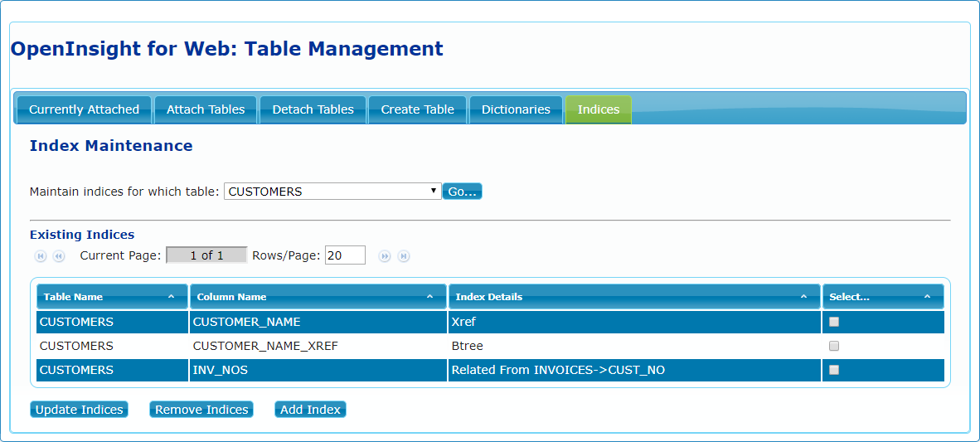Go to next page of indices

385,255
